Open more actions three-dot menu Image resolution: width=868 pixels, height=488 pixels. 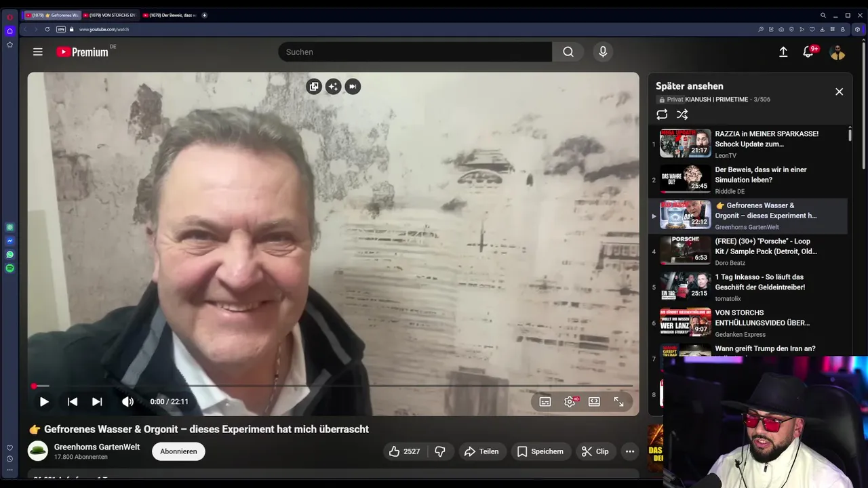click(x=630, y=451)
